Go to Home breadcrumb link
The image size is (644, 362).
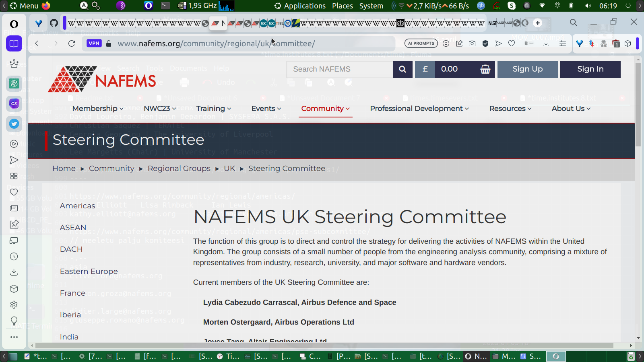coord(64,169)
